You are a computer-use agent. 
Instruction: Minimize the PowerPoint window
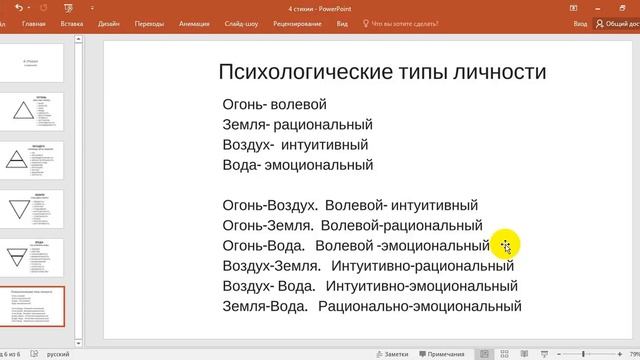click(598, 8)
